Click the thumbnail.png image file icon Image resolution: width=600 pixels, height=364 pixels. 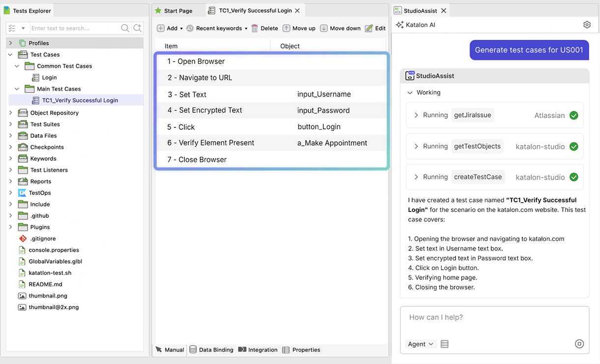[22, 296]
